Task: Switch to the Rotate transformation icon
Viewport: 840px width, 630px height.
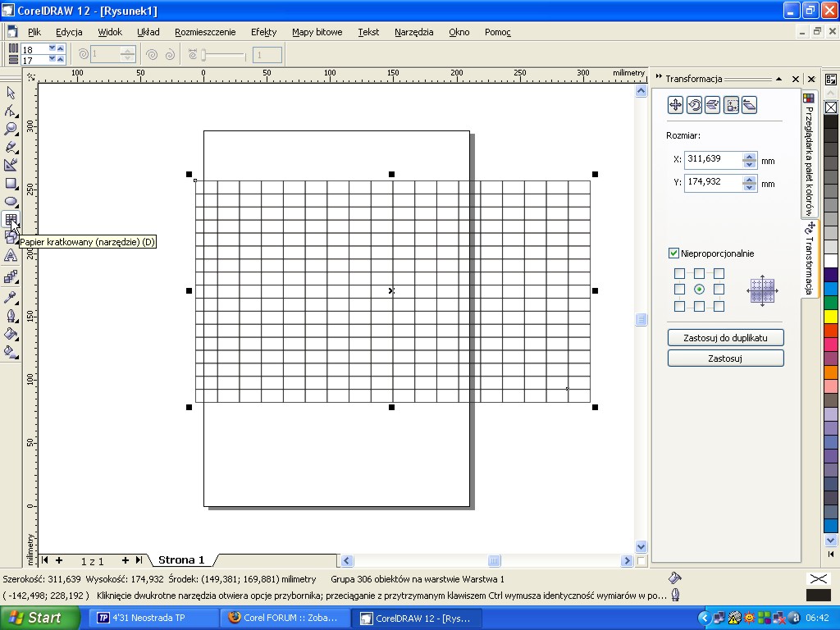Action: coord(694,104)
